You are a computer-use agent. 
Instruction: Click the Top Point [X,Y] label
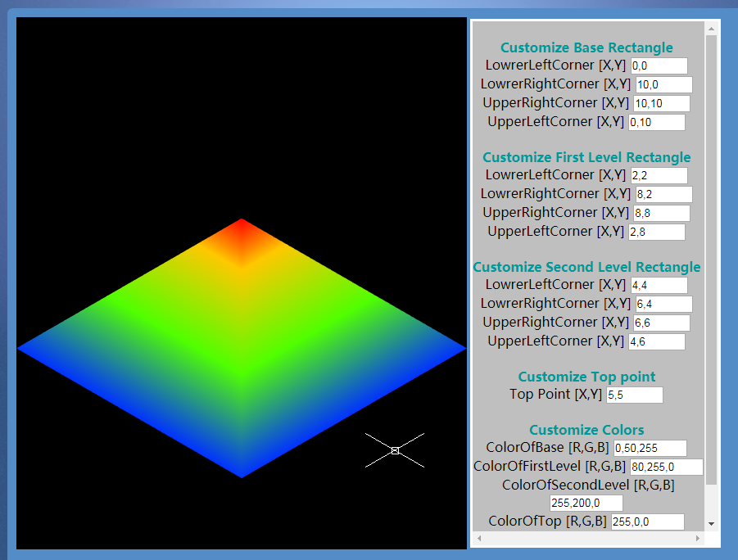(x=556, y=394)
